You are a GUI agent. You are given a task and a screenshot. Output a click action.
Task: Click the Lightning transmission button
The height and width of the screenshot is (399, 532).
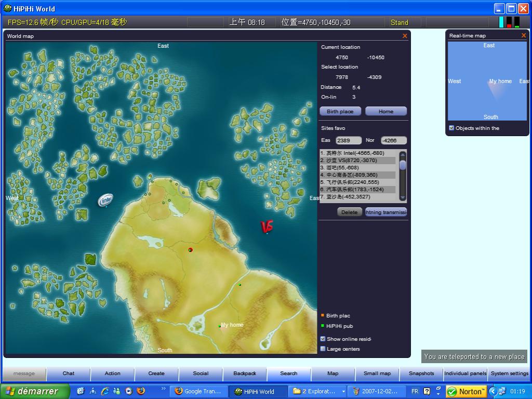point(386,212)
